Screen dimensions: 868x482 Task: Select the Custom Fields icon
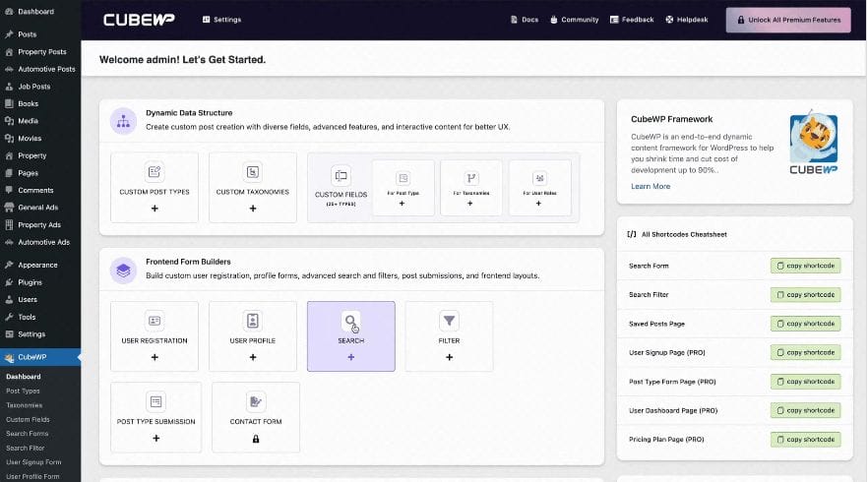pyautogui.click(x=341, y=175)
